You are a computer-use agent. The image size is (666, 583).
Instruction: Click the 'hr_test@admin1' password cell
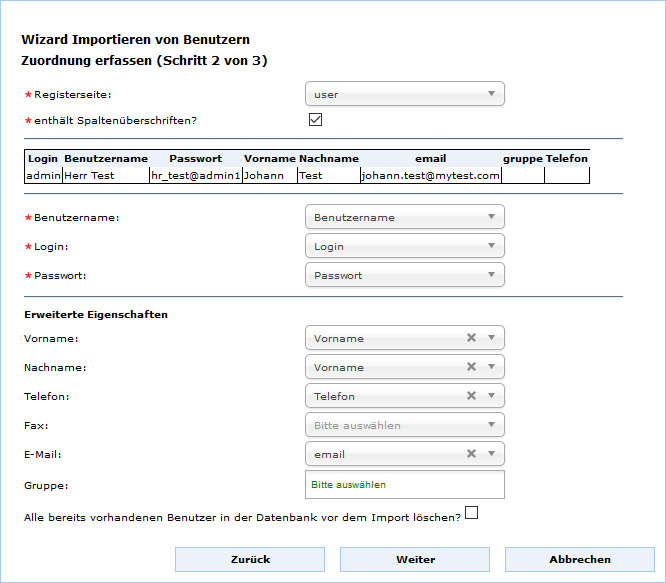click(x=195, y=175)
